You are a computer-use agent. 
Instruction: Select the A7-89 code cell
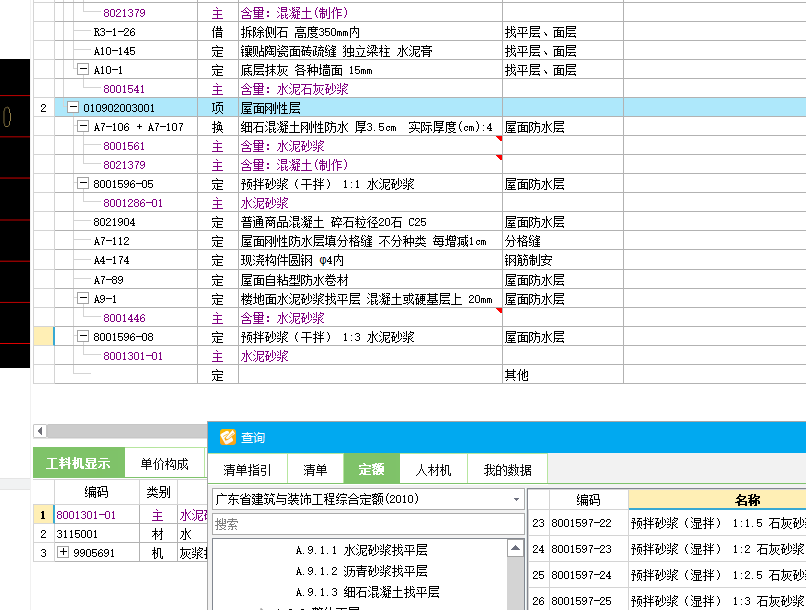(108, 280)
